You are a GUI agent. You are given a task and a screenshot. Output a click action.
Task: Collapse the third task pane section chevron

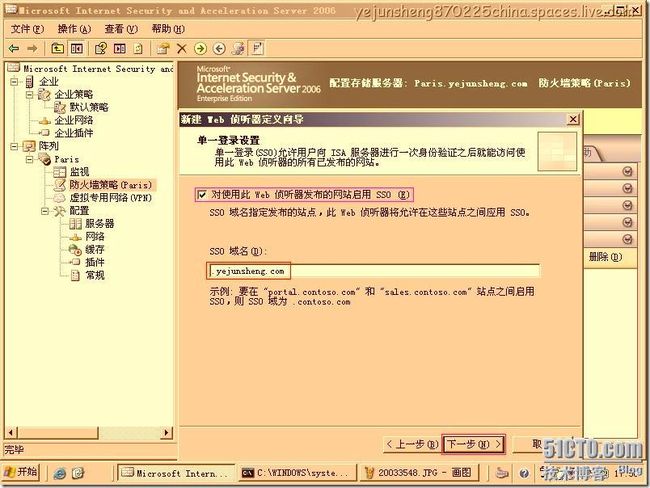coord(628,205)
